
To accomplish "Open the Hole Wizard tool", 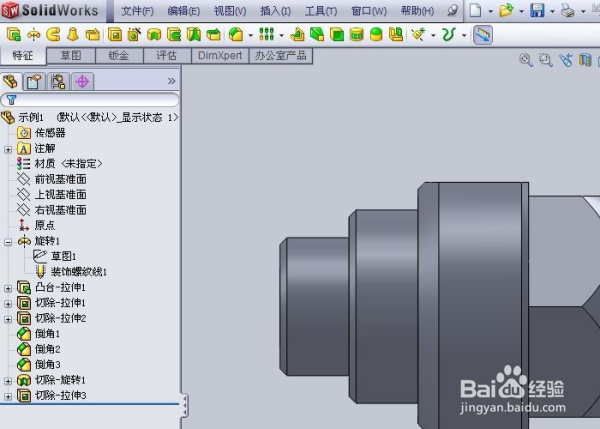I will point(134,35).
